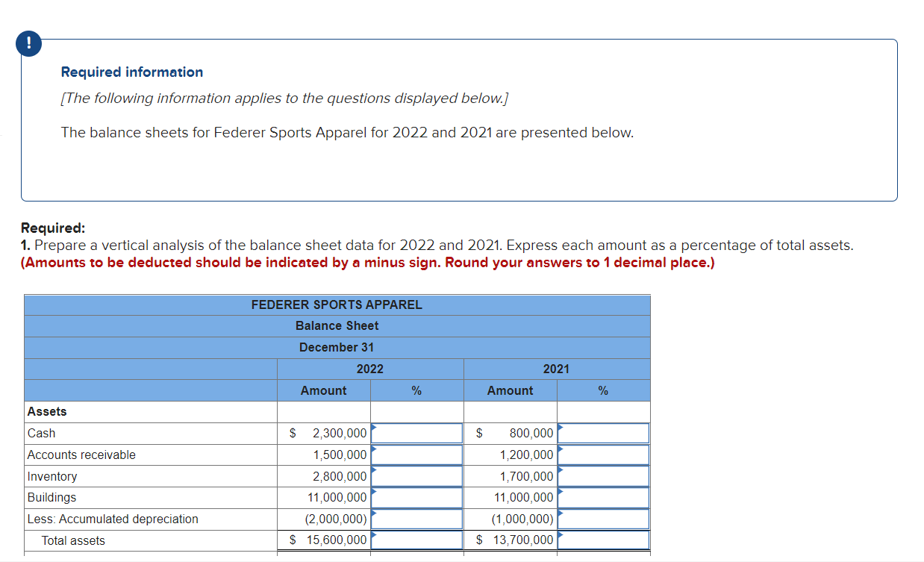Select the 2022 Total assets percentage field
The image size is (924, 562).
pos(416,540)
